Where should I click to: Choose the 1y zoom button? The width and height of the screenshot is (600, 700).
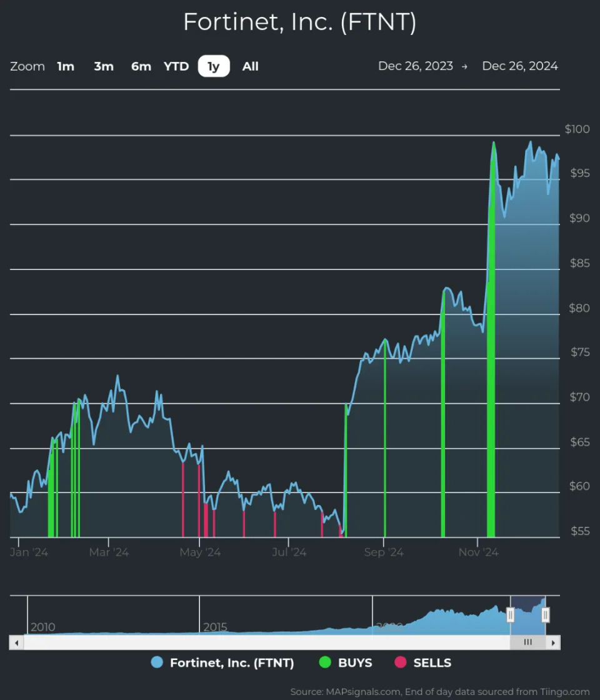(214, 66)
